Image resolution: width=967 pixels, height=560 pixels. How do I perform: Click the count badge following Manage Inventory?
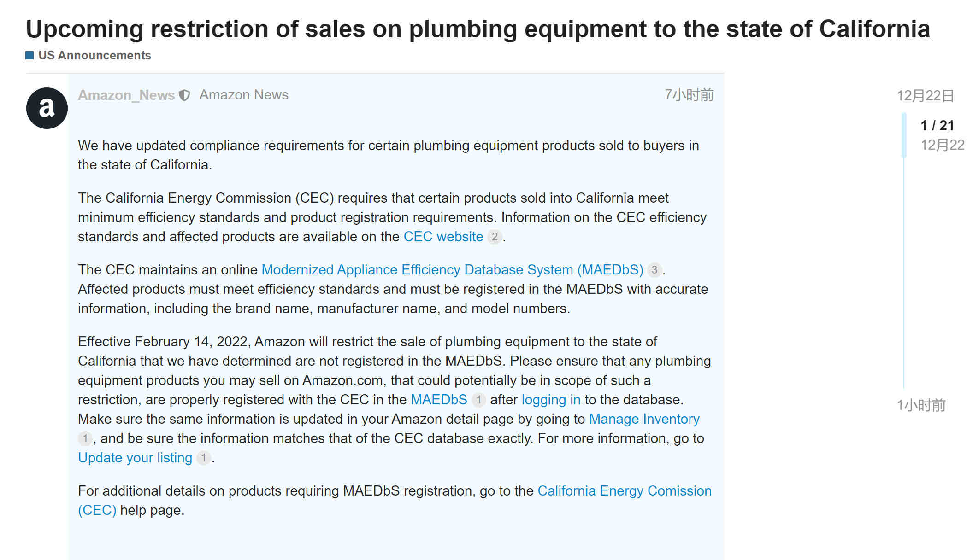point(85,438)
